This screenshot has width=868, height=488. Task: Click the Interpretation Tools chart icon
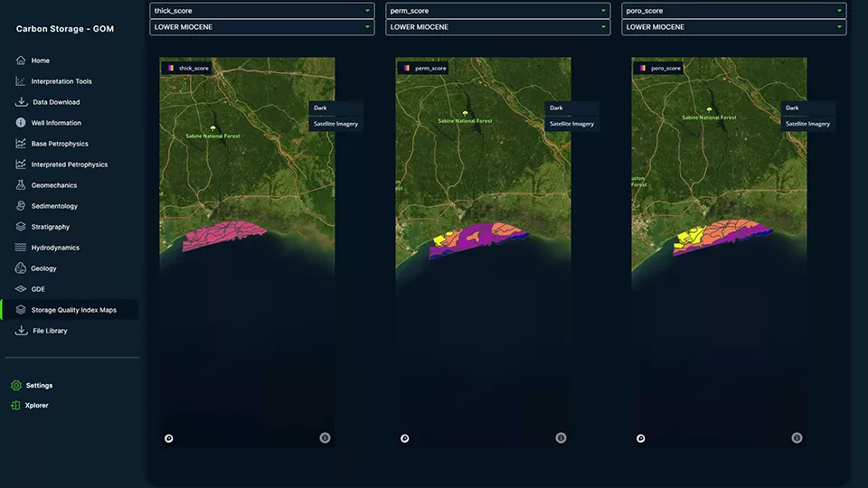click(x=21, y=81)
